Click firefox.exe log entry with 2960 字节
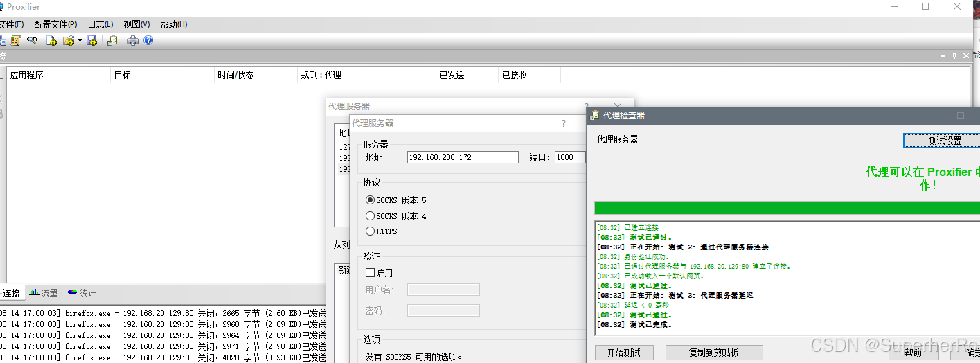The width and height of the screenshot is (980, 363). [163, 324]
